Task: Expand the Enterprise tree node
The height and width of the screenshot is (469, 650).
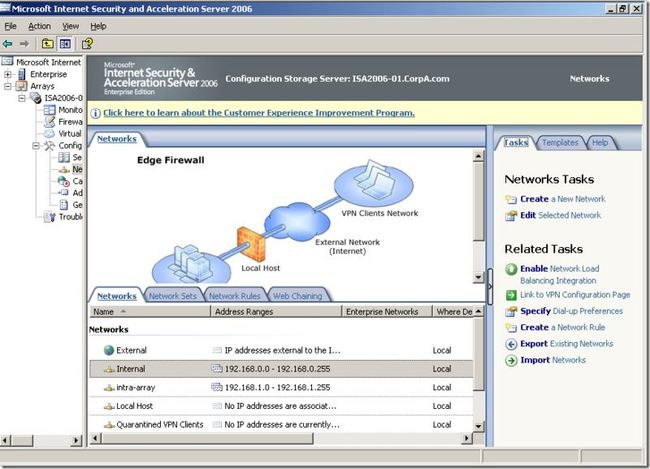Action: [7, 75]
